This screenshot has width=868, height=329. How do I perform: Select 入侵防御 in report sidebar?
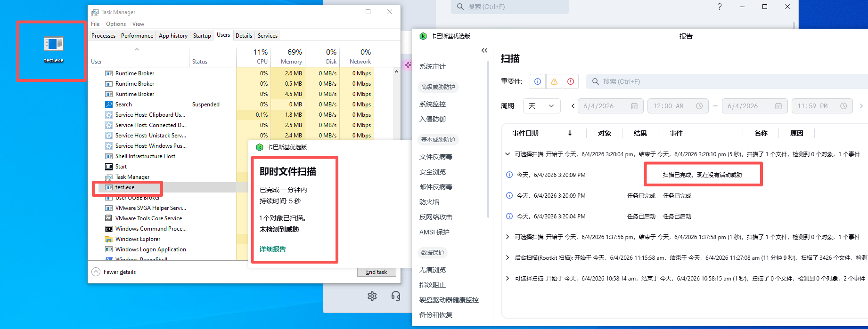pyautogui.click(x=433, y=119)
